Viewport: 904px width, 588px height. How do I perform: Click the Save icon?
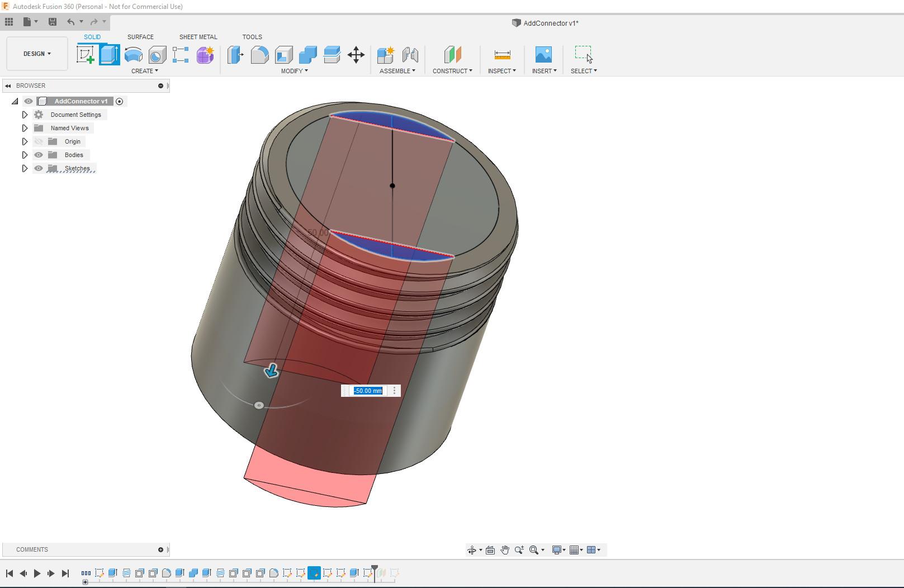53,22
